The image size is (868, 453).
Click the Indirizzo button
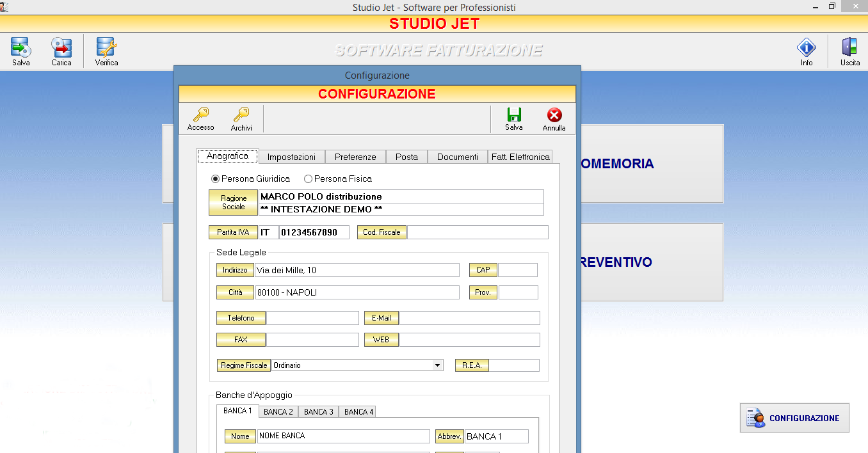click(235, 270)
